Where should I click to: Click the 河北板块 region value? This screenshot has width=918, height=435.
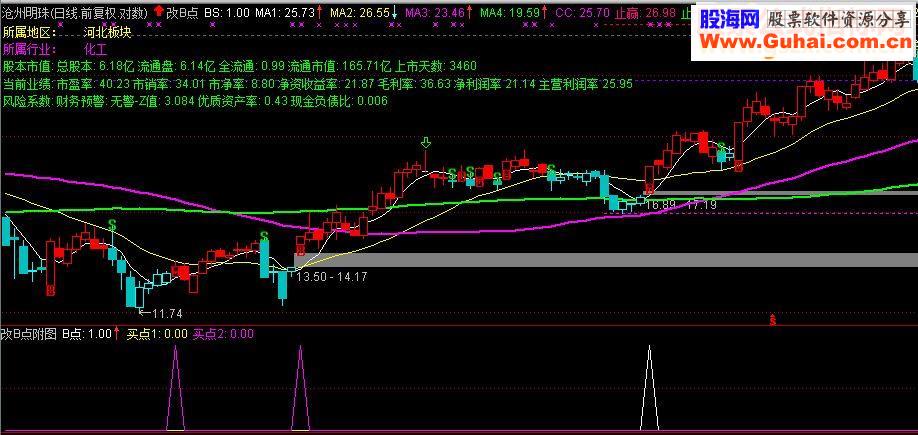pos(108,33)
